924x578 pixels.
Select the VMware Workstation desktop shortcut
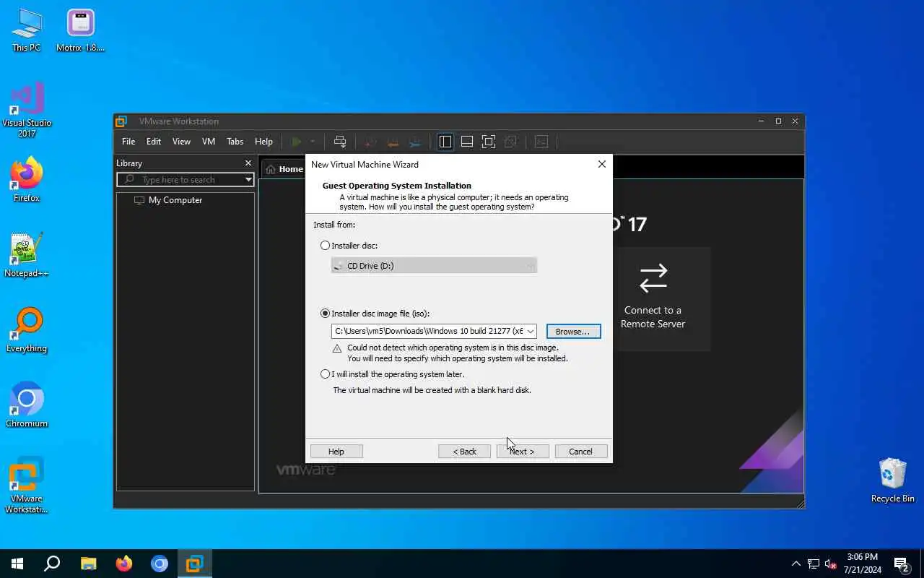click(27, 486)
